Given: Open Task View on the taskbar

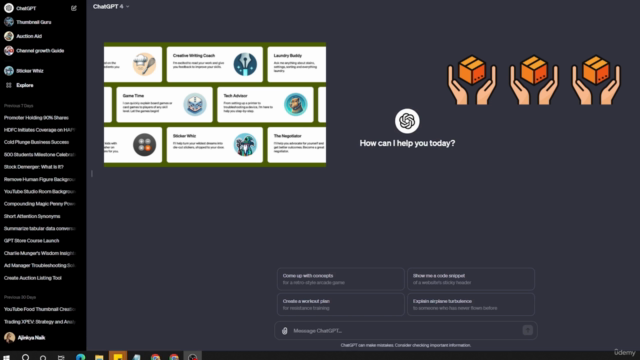Looking at the screenshot, I should (x=61, y=357).
